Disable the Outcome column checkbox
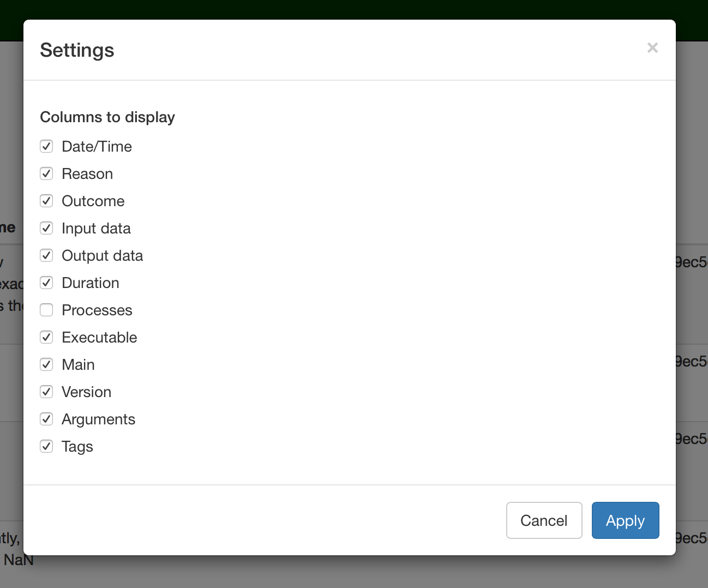 [46, 201]
